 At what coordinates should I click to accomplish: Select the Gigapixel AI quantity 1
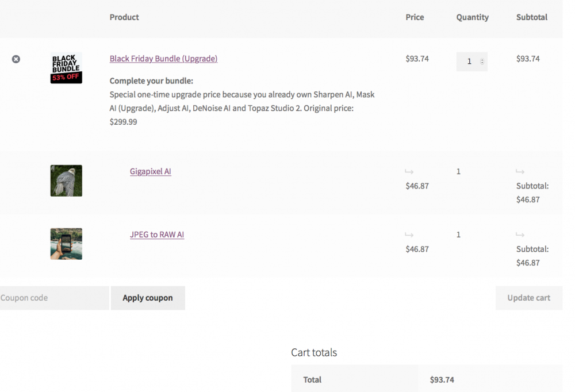click(x=458, y=171)
